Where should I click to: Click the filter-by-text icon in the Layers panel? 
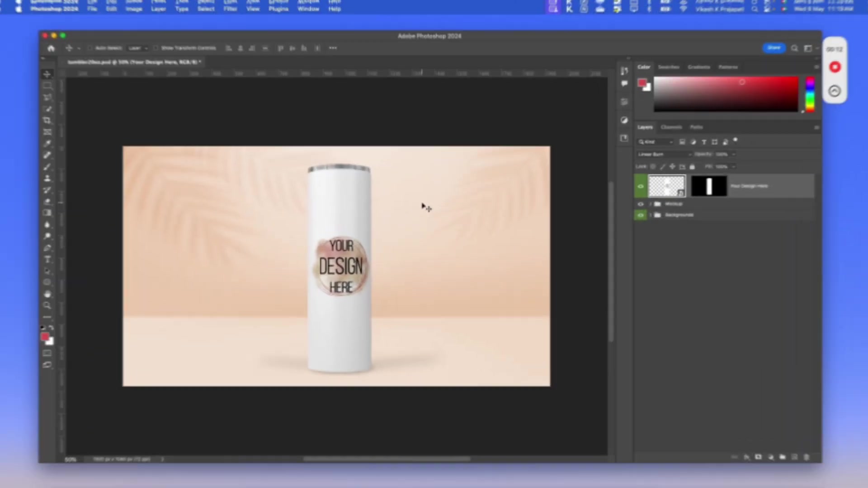pyautogui.click(x=704, y=141)
